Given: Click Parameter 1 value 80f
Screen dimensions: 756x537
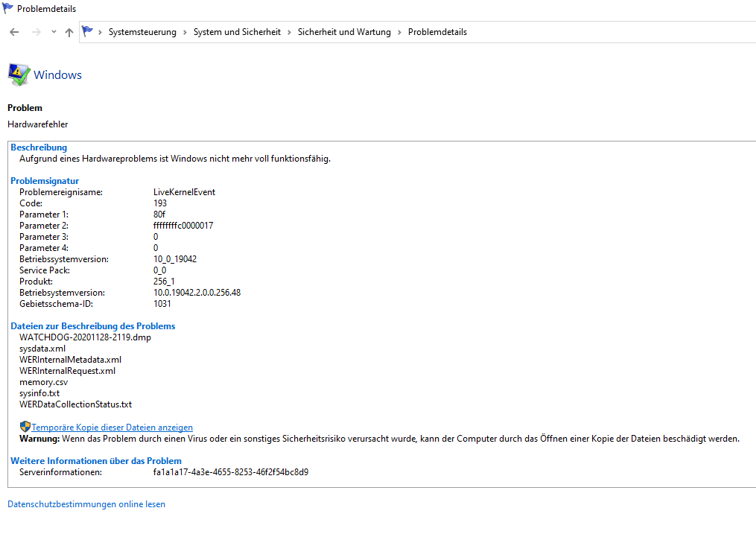Looking at the screenshot, I should [159, 215].
